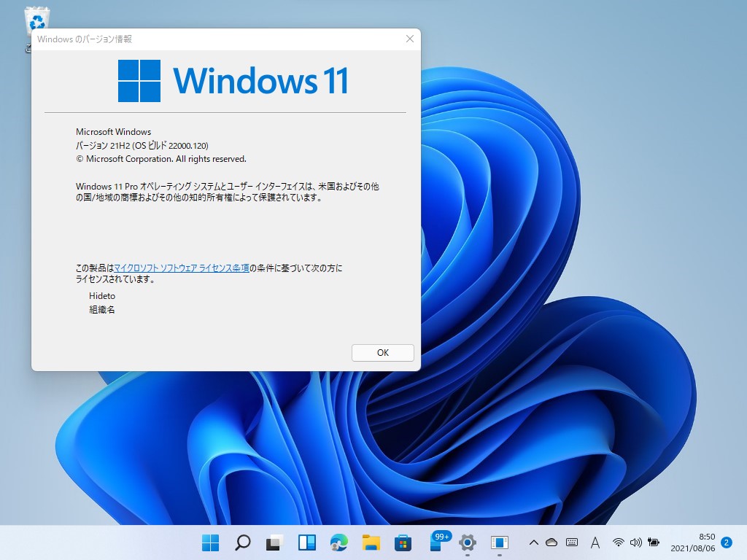This screenshot has height=560, width=747.
Task: Open Wi-Fi quick settings from the tray
Action: [618, 542]
